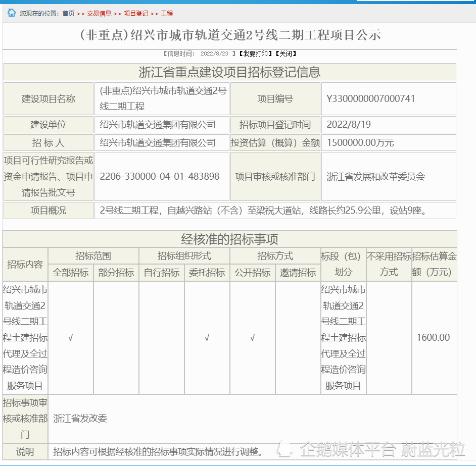Select the 自行招标 sub-header
This screenshot has height=466, width=476.
[162, 273]
